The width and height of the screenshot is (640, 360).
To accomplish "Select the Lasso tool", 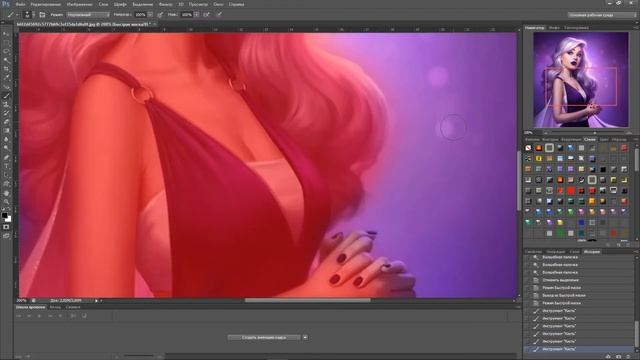I will 6,52.
